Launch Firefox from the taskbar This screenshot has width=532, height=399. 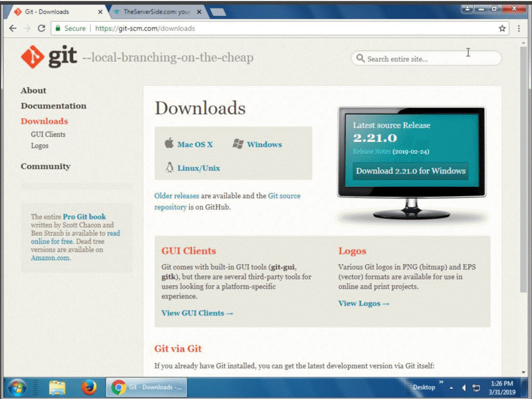point(89,388)
